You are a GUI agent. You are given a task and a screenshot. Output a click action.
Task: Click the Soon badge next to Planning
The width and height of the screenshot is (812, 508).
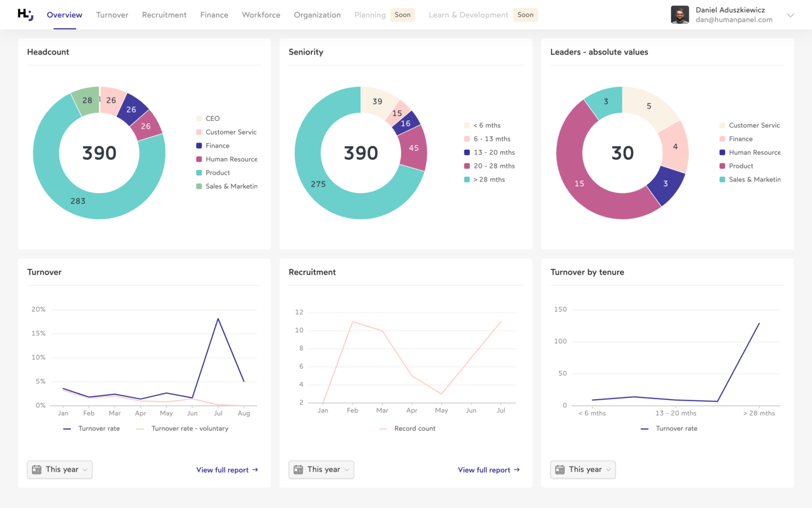coord(402,14)
